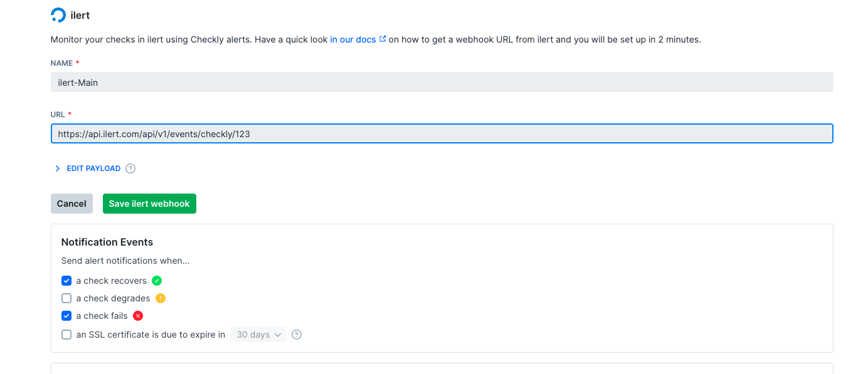Focus the NAME input field
Viewport: 868px width, 374px height.
442,82
